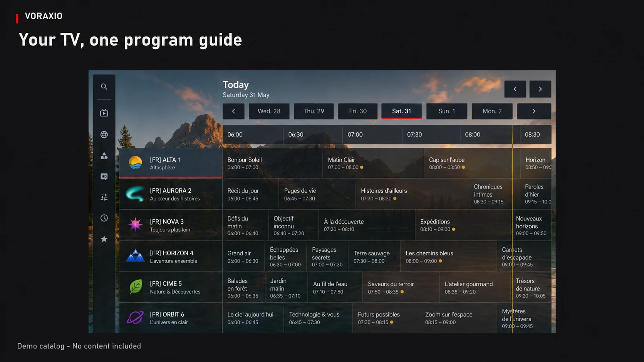
Task: Switch to Mon. 2 day tab
Action: 492,111
